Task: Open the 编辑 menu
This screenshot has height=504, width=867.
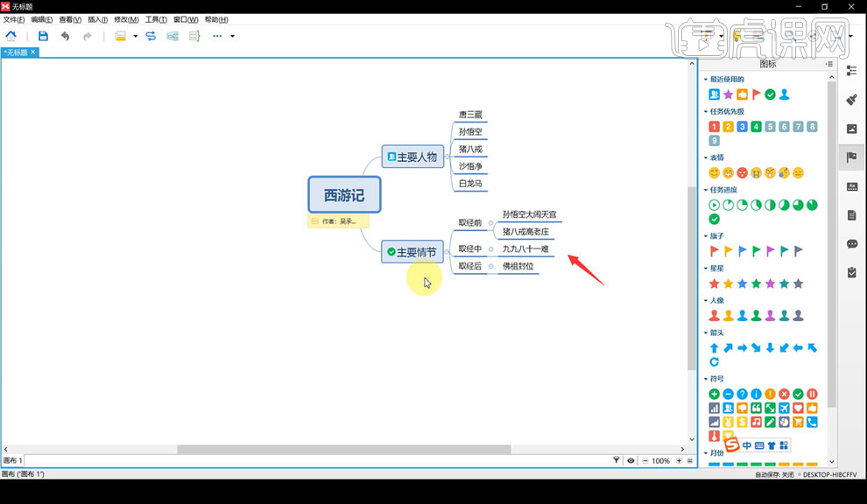Action: pos(41,19)
